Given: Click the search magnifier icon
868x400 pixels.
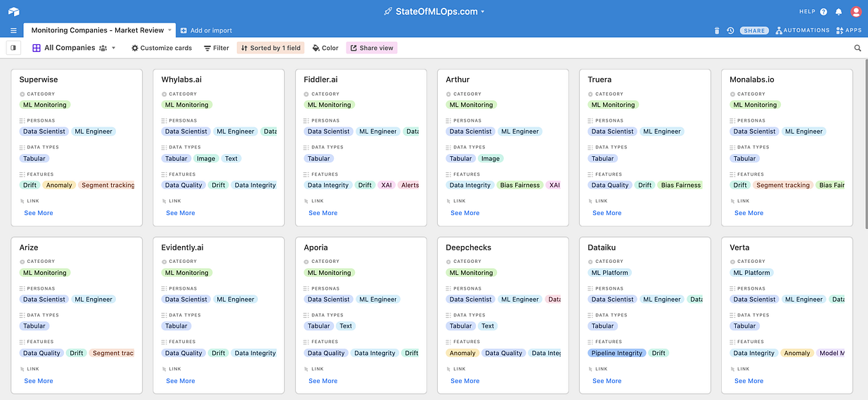Looking at the screenshot, I should (857, 48).
